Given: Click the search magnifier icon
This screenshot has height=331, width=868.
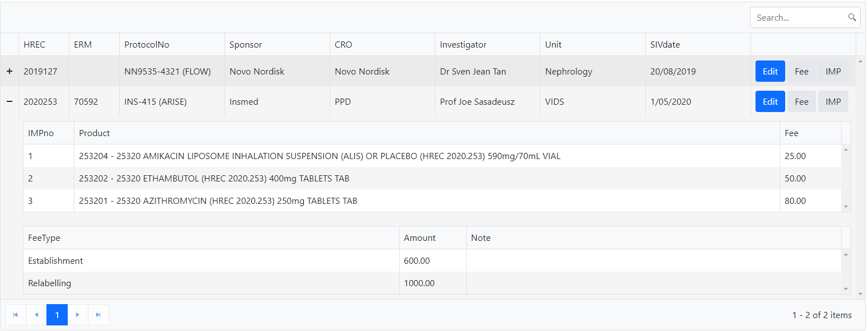Looking at the screenshot, I should click(852, 17).
